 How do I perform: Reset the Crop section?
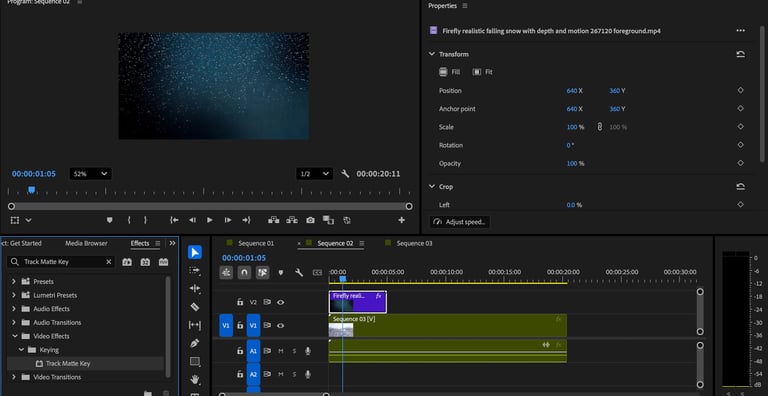[x=741, y=187]
